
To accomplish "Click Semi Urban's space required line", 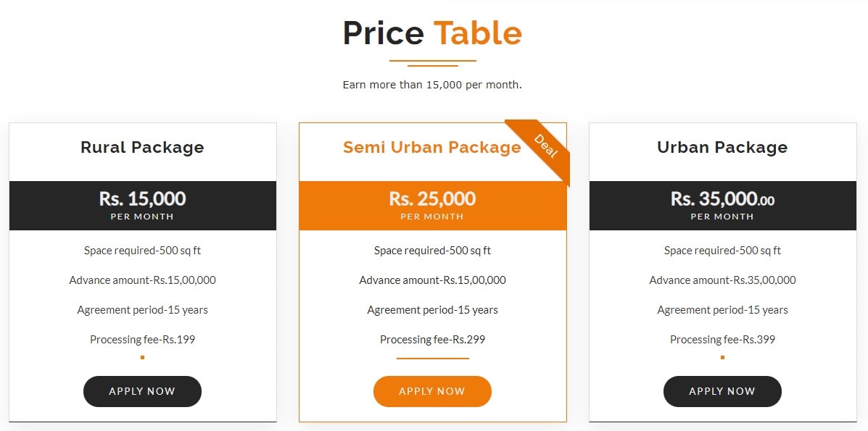I will [x=432, y=251].
